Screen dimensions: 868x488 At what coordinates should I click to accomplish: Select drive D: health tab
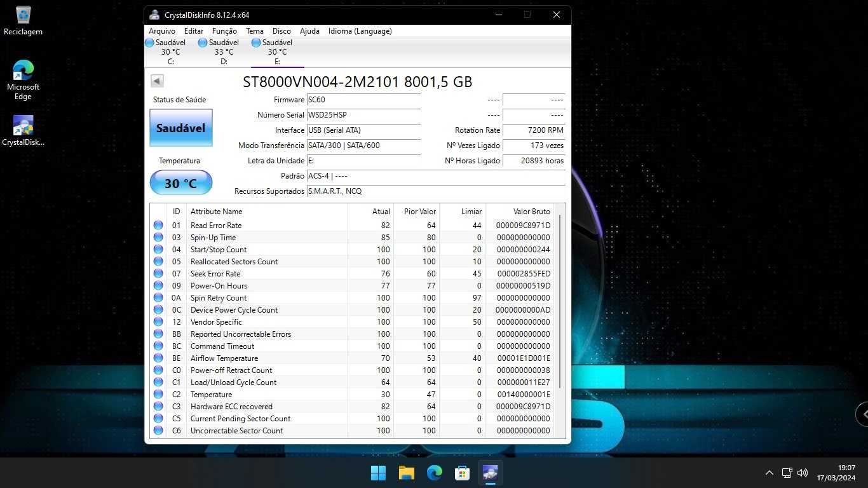tap(224, 51)
